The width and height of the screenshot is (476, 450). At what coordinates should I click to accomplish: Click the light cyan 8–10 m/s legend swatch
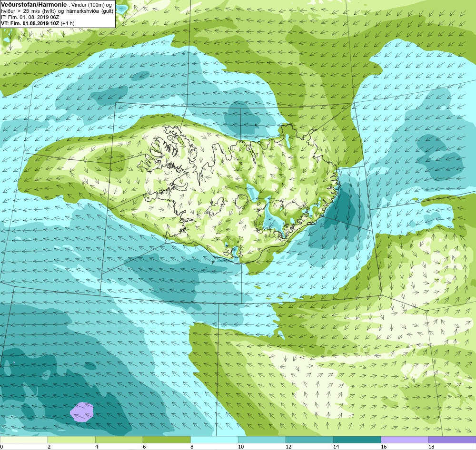coord(214,440)
